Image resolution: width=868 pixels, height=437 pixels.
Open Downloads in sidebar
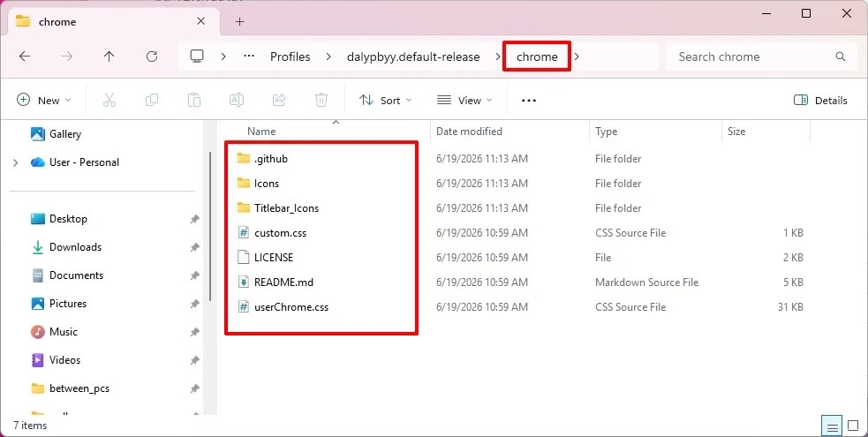[75, 247]
